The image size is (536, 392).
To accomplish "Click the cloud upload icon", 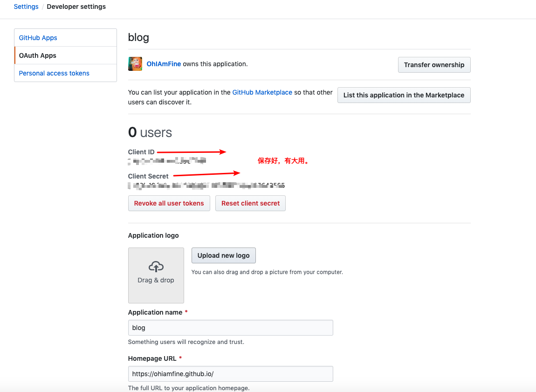I will (x=156, y=267).
